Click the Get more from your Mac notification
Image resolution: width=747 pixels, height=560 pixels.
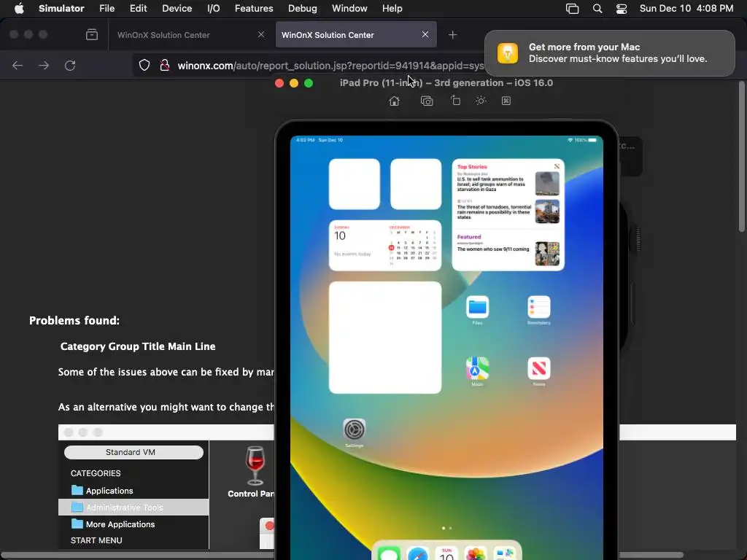tap(610, 52)
